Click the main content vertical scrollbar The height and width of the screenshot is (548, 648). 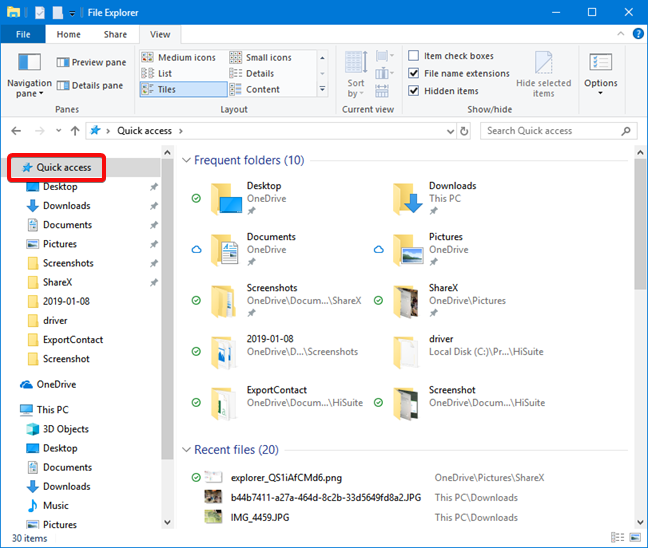(x=640, y=224)
